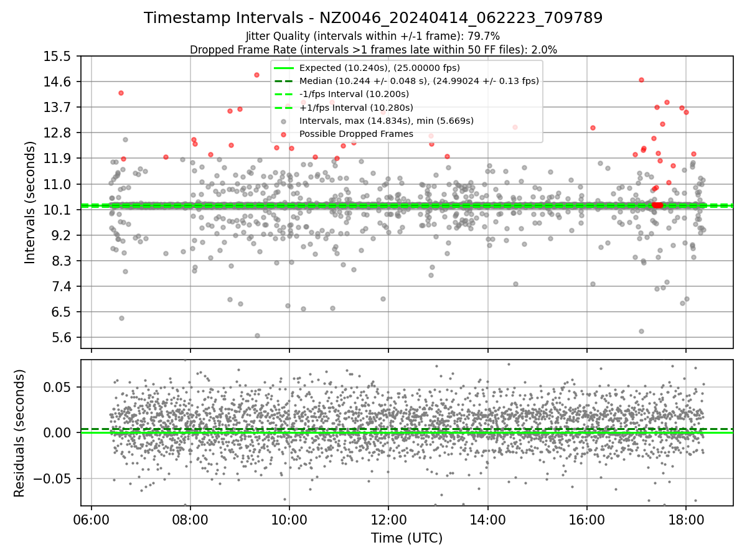The height and width of the screenshot is (560, 747).
Task: Click the 'Time (UTC)' x-axis label
Action: tap(406, 538)
